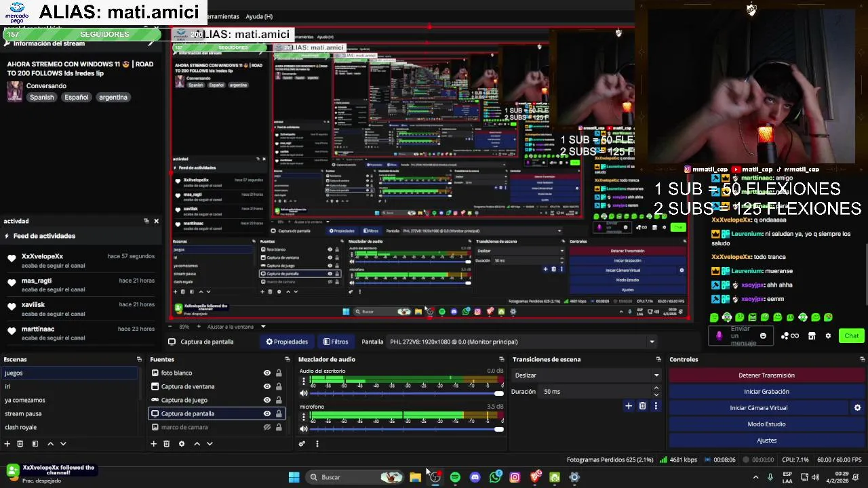Open channel points icon in chat
Viewport: 868px width, 488px height.
coord(789,335)
